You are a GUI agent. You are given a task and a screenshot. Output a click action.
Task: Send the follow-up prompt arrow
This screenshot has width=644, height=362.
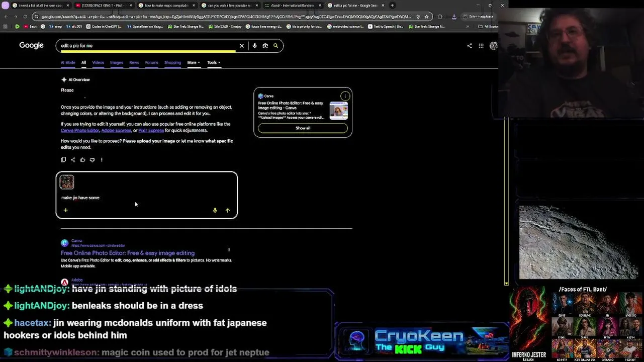point(228,211)
